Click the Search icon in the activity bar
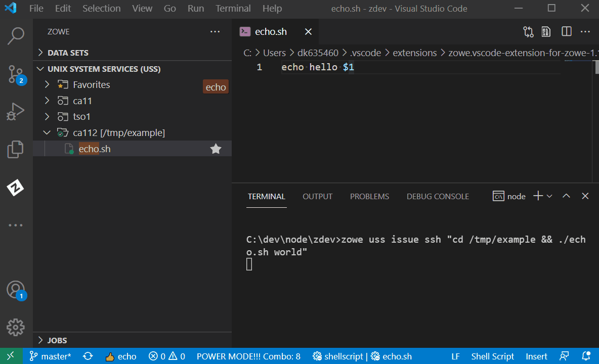 coord(15,36)
